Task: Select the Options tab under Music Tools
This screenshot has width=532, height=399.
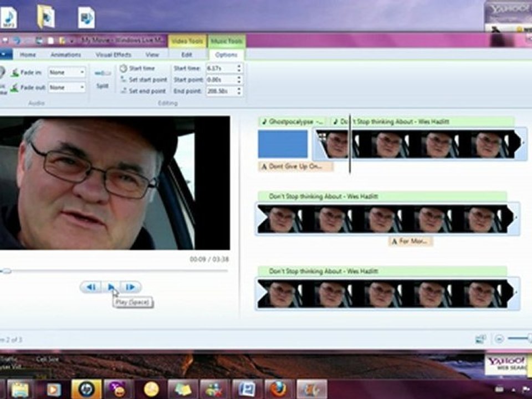Action: pyautogui.click(x=226, y=55)
